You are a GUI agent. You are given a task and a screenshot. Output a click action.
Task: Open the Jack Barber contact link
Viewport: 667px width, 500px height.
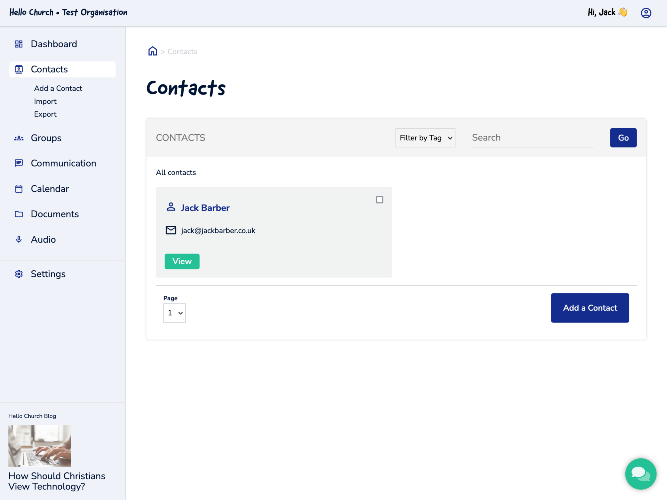tap(205, 208)
